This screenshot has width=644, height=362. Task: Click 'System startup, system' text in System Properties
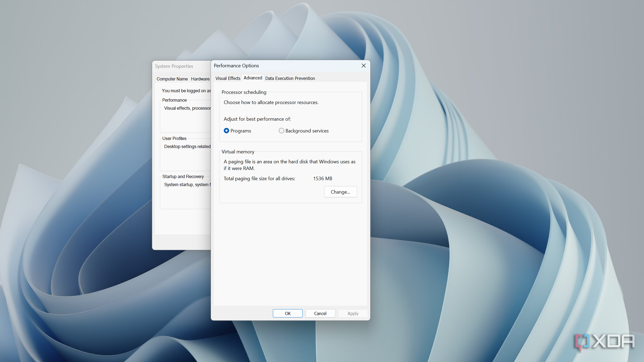187,184
